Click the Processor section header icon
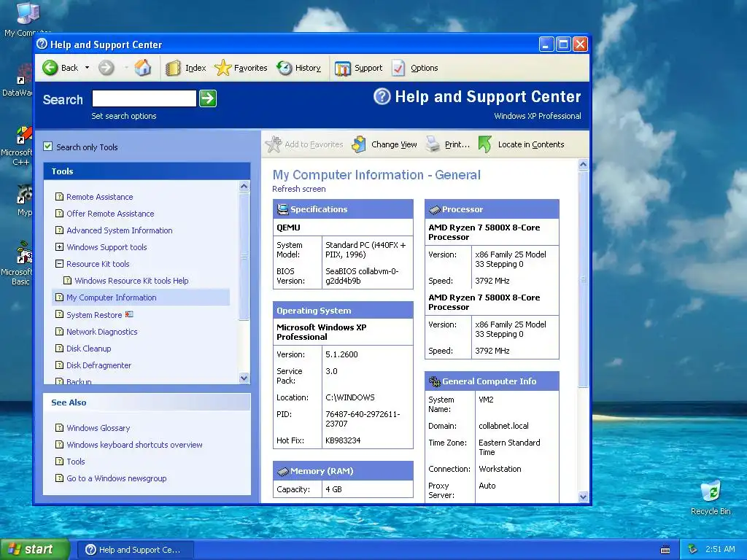This screenshot has height=560, width=747. [435, 209]
